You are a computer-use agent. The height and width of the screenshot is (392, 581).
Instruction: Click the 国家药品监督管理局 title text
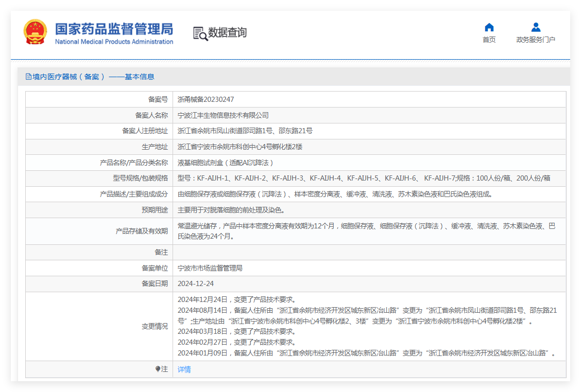(x=114, y=29)
